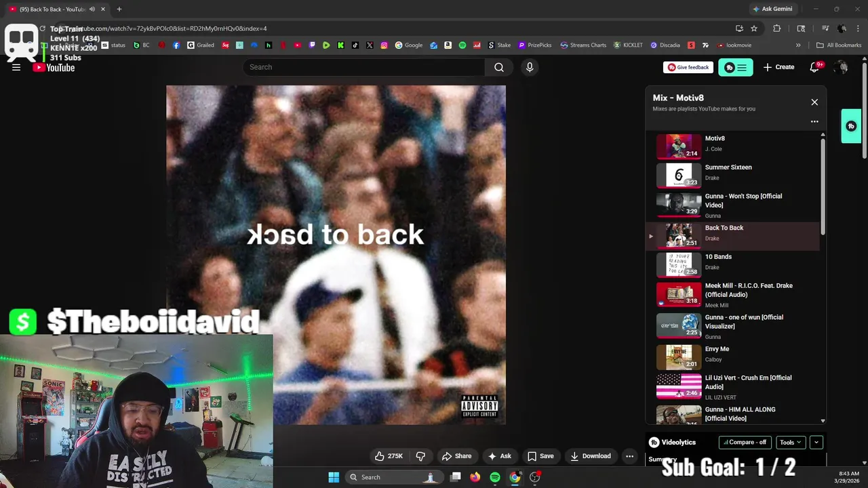Screen dimensions: 868x488
Task: Open the KICKLET bookmark
Action: click(628, 45)
